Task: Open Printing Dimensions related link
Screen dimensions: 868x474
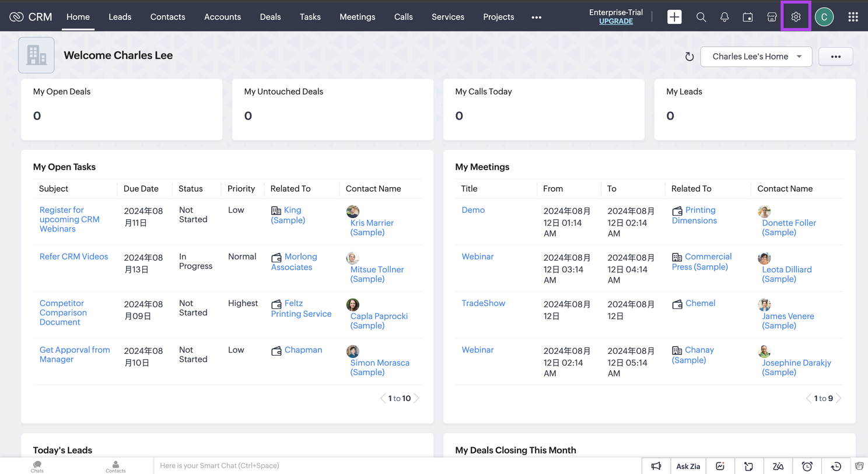Action: 694,215
